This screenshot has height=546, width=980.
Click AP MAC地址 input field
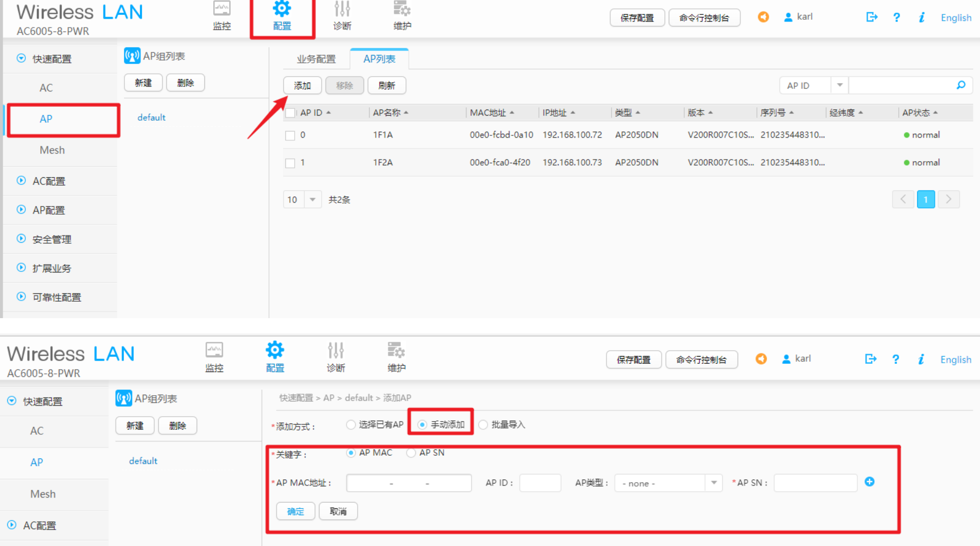(409, 483)
